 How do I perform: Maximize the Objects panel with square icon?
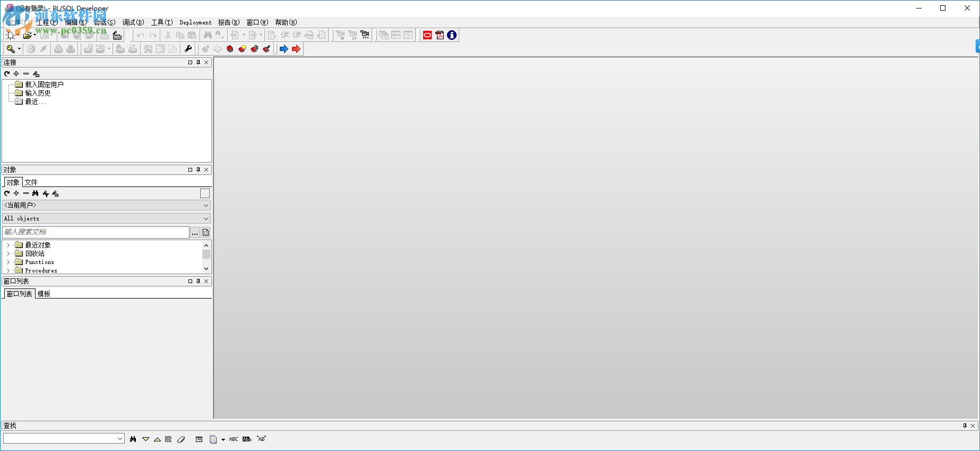tap(190, 170)
